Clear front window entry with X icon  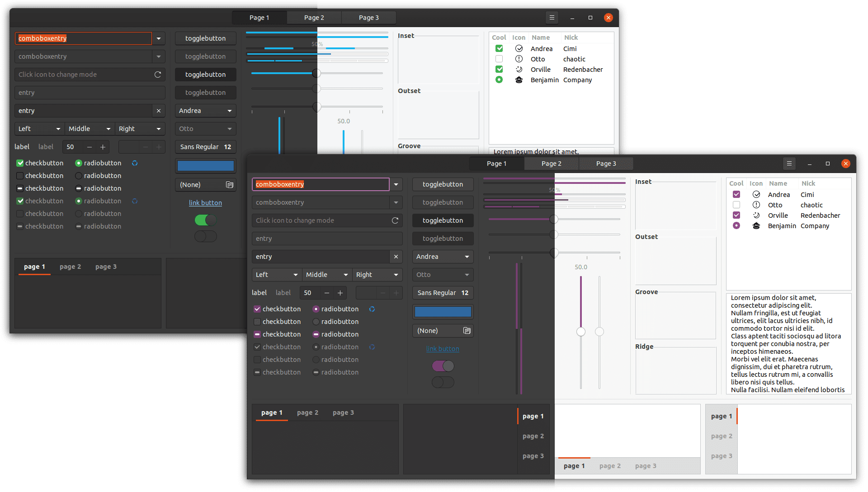(x=396, y=257)
